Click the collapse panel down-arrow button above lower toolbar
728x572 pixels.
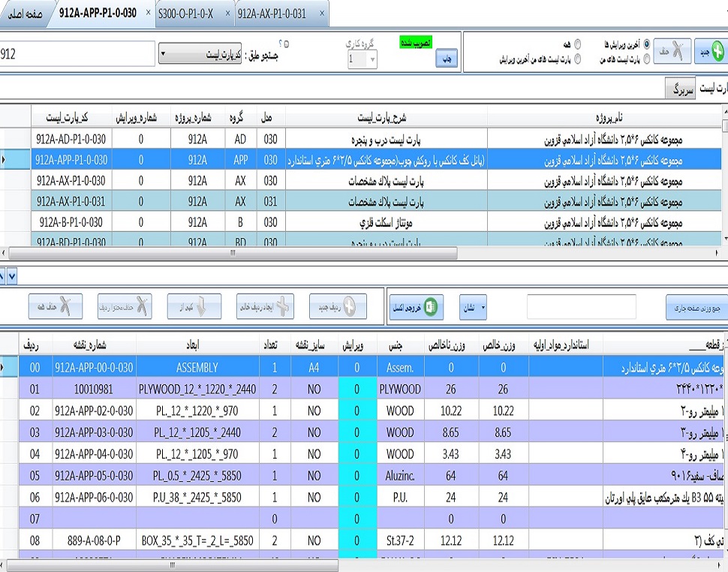tap(11, 276)
